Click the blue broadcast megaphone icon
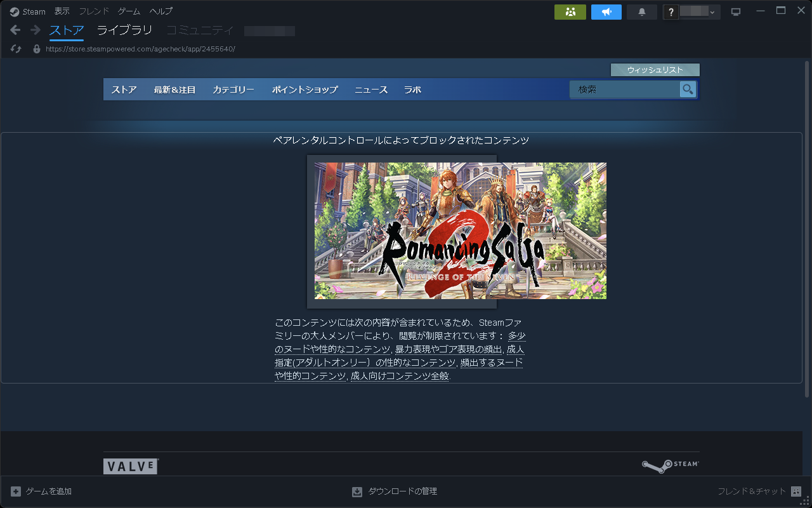Screen dimensions: 812x508 tap(606, 11)
